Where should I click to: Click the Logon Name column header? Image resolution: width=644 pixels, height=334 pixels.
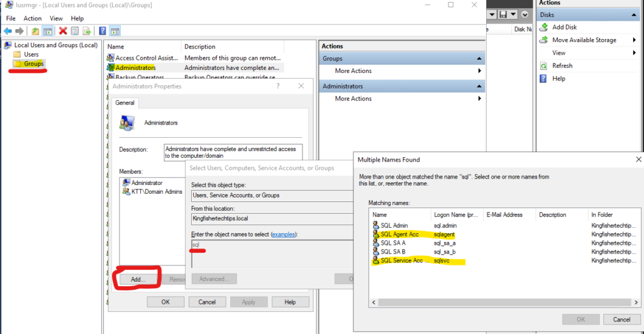[457, 215]
